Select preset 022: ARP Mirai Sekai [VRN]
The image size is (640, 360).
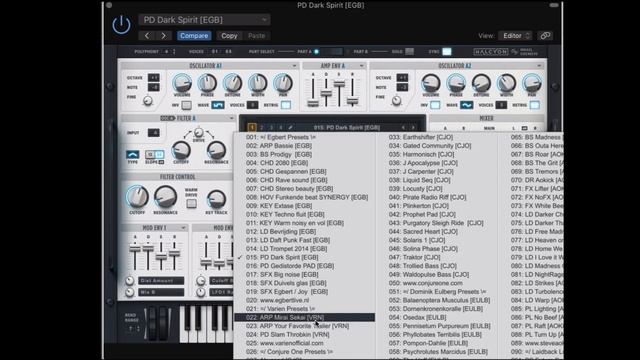click(304, 318)
